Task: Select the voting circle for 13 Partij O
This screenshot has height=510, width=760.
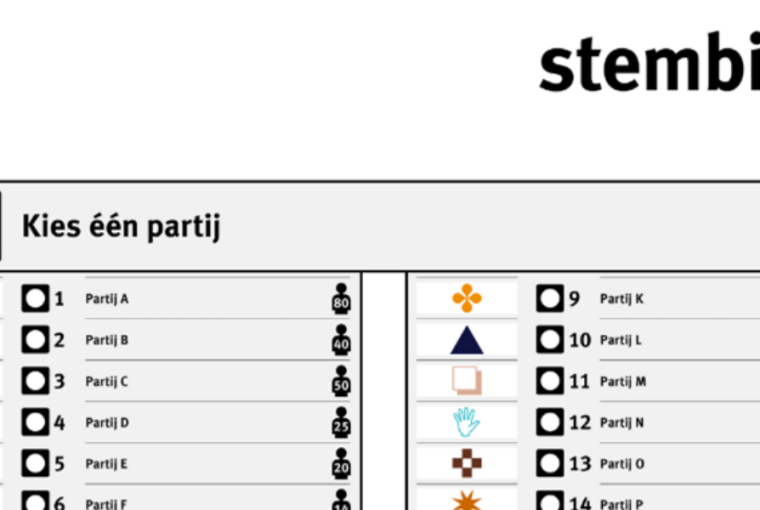Action: [550, 463]
